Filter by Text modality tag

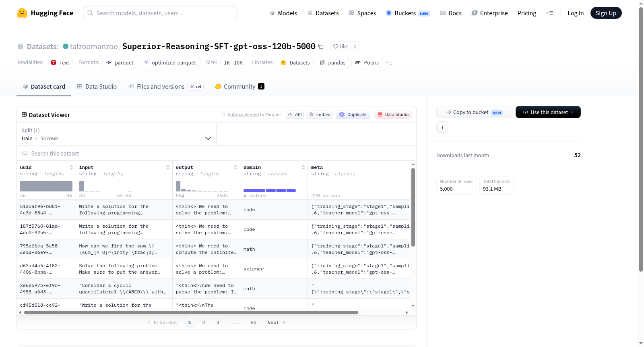point(60,62)
